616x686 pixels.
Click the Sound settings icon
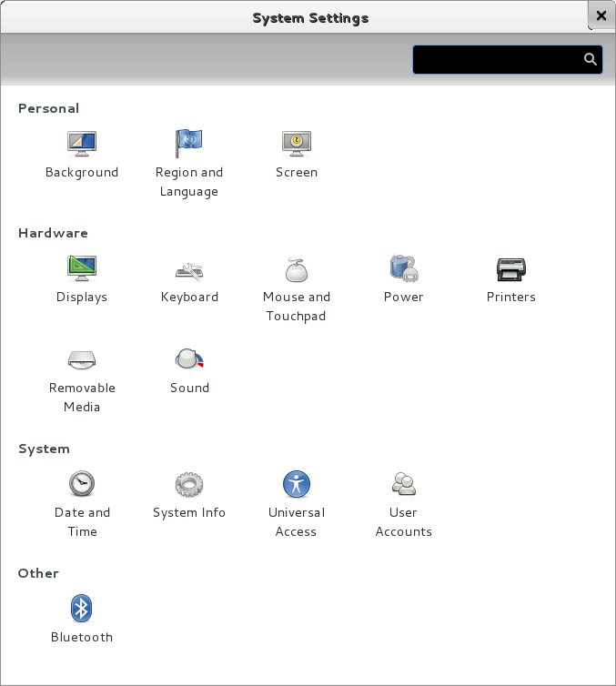pyautogui.click(x=189, y=359)
